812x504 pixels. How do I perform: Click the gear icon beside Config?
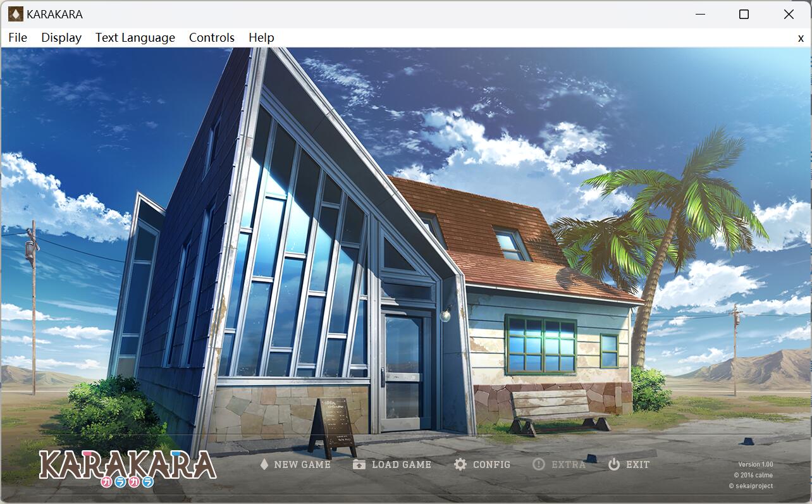coord(460,464)
